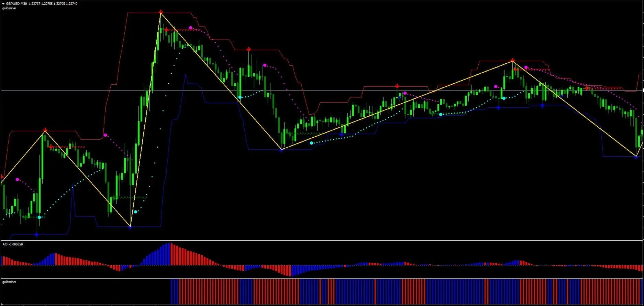
Task: Select the leftmost large cyan dot
Action: [39, 217]
